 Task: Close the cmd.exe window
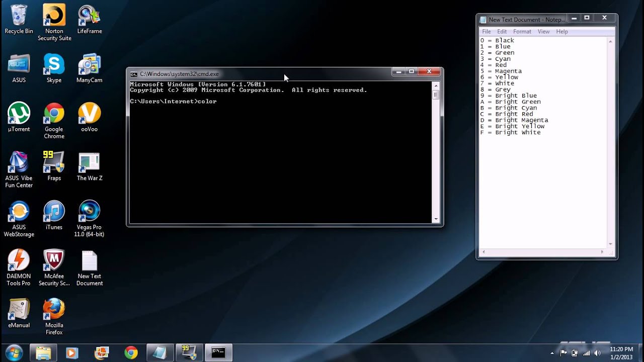pos(429,72)
